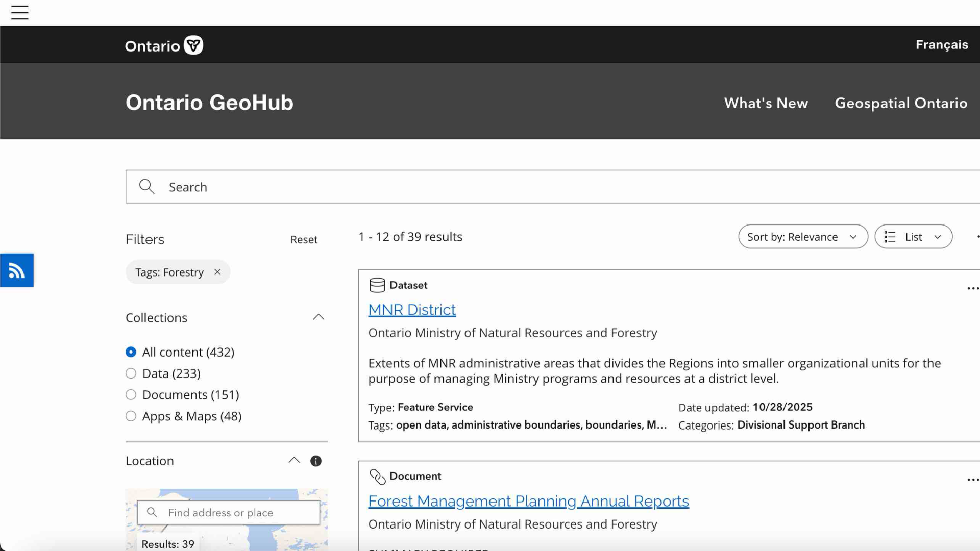This screenshot has width=980, height=551.
Task: Select the Apps & Maps filter
Action: (x=131, y=416)
